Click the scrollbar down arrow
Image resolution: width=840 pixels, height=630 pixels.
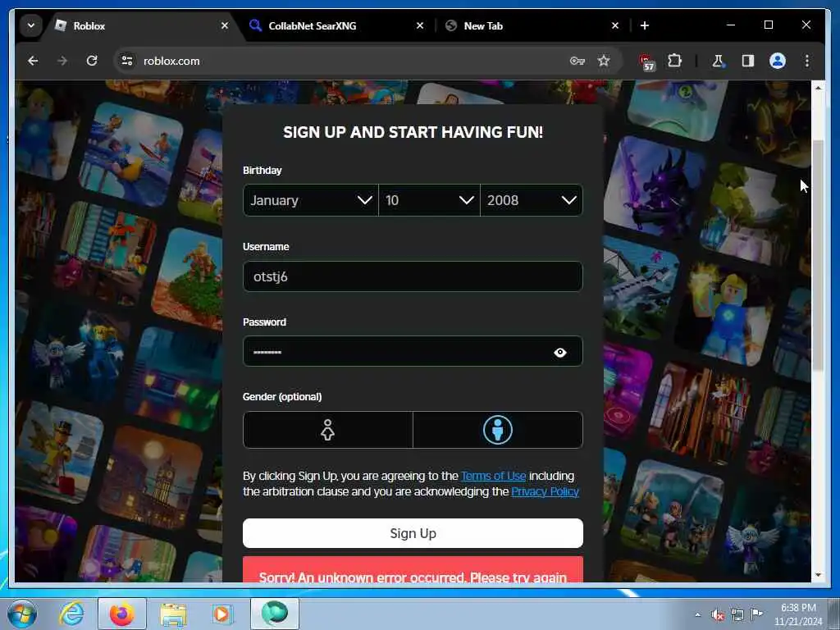pos(818,575)
